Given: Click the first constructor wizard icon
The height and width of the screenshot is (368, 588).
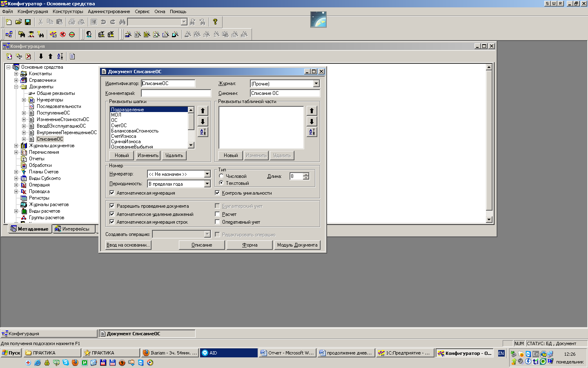Looking at the screenshot, I should (128, 34).
